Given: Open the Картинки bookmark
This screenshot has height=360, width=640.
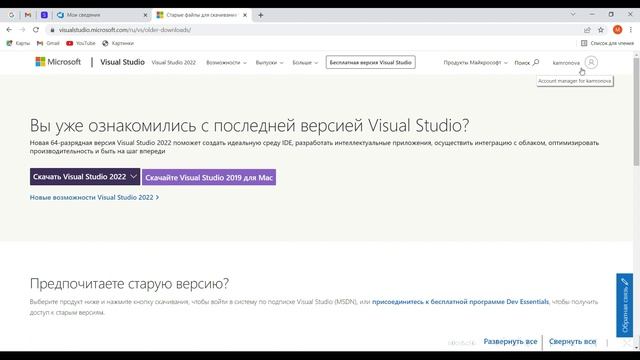Looking at the screenshot, I should point(118,43).
